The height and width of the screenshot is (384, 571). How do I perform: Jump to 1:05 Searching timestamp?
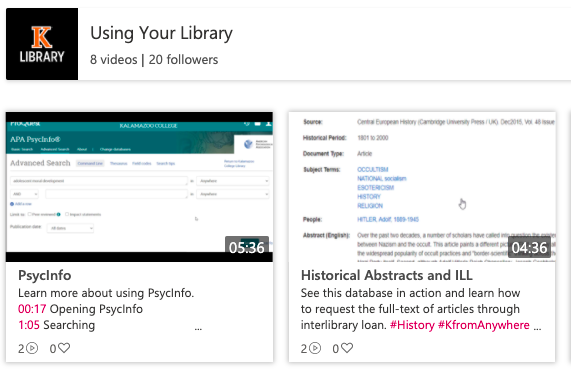coord(29,325)
